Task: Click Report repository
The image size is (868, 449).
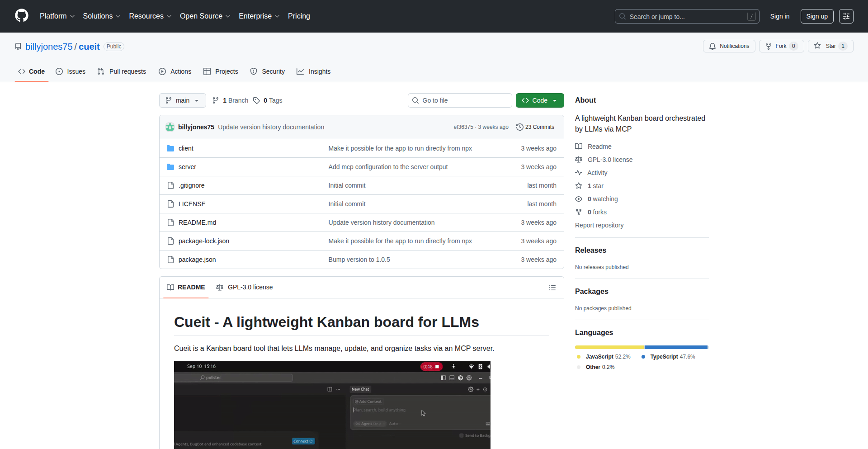Action: click(599, 225)
